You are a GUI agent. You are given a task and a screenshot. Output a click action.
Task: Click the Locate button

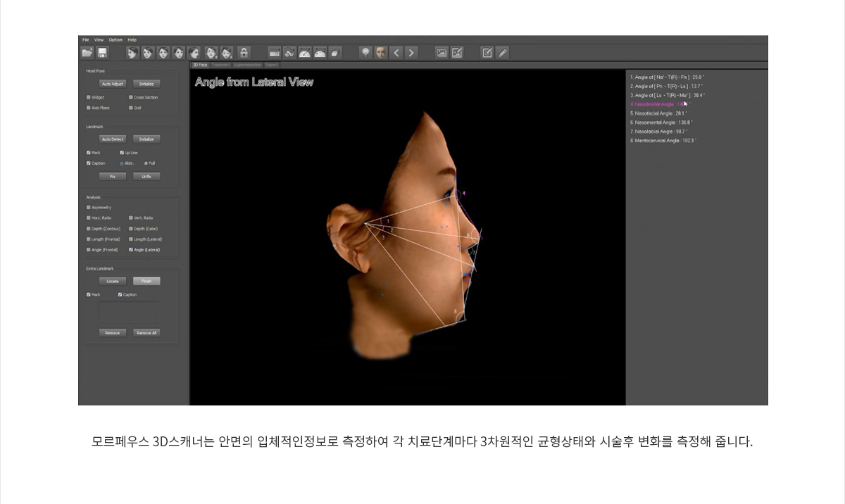coord(112,280)
